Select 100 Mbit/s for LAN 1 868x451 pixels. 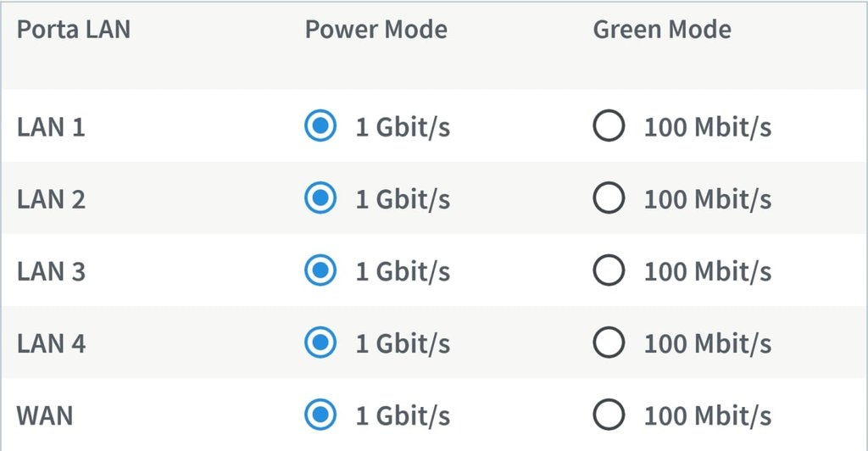click(x=608, y=127)
